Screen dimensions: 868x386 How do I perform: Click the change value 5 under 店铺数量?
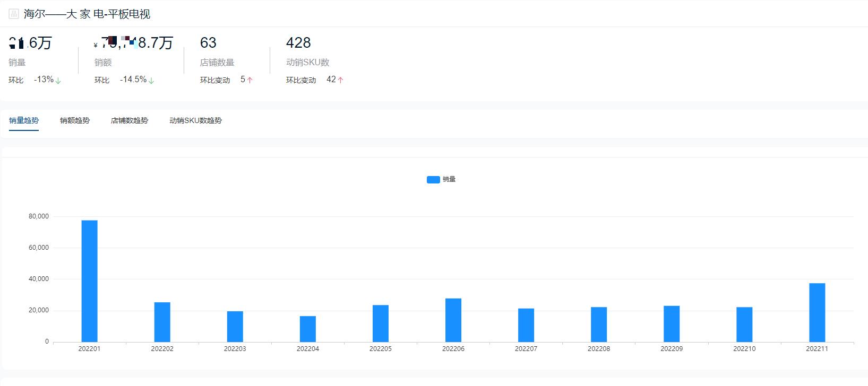243,80
